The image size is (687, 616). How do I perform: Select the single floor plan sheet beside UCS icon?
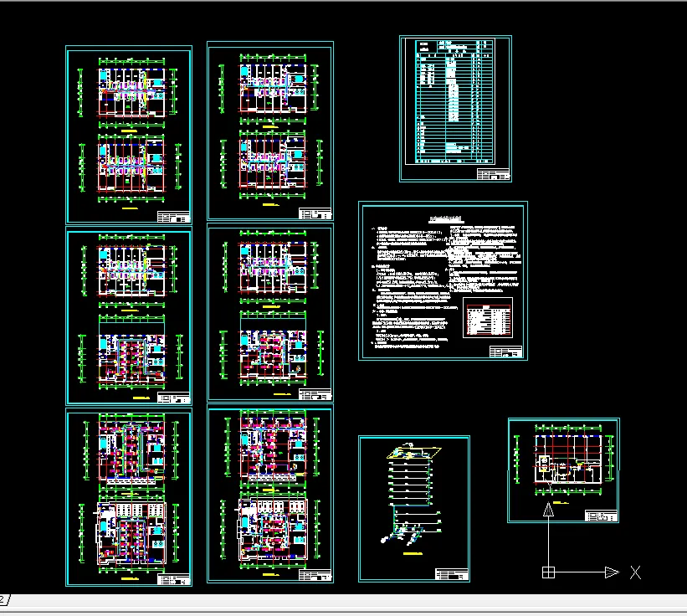(563, 470)
